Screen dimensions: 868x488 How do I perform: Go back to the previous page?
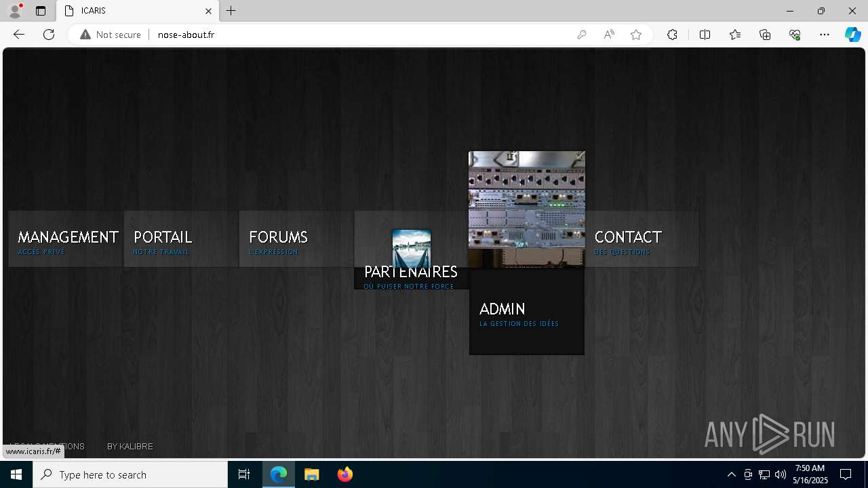click(x=19, y=35)
